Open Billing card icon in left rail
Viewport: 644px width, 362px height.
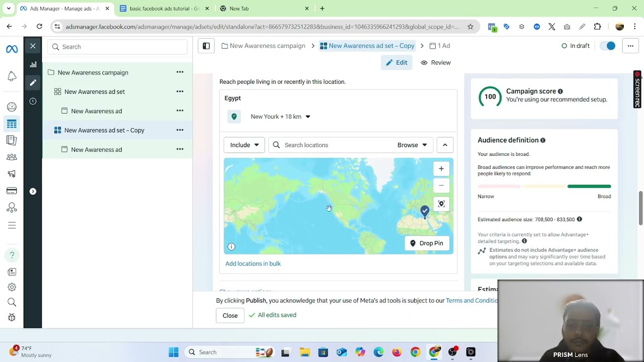tap(12, 191)
